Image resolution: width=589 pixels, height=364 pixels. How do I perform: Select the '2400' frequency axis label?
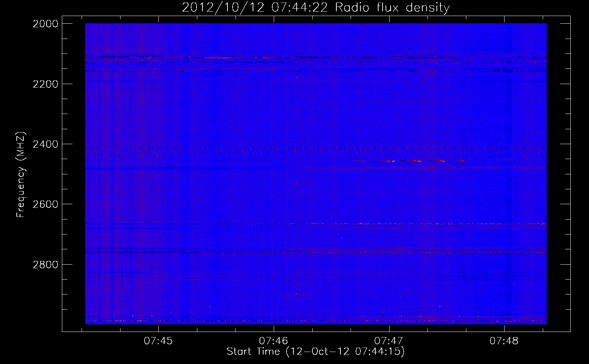click(x=46, y=144)
